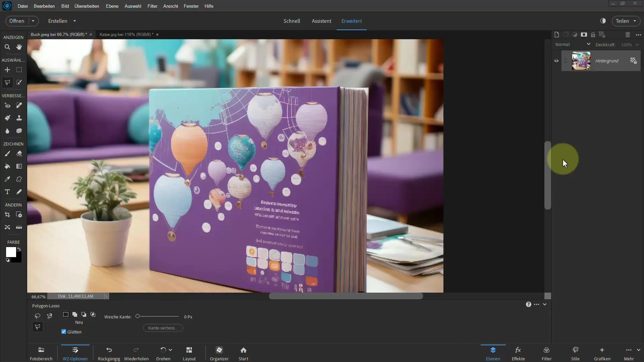Select the Smart Brush tool
Viewport: 644px width, 362px height.
[7, 118]
